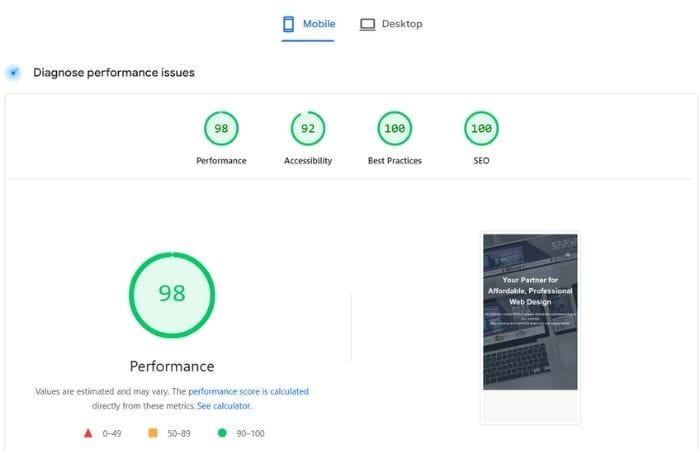The height and width of the screenshot is (450, 700).
Task: Click the desktop laptop icon
Action: (367, 25)
